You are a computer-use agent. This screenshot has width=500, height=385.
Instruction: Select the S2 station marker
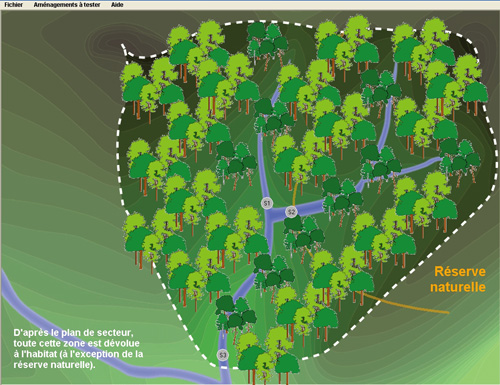click(x=291, y=212)
